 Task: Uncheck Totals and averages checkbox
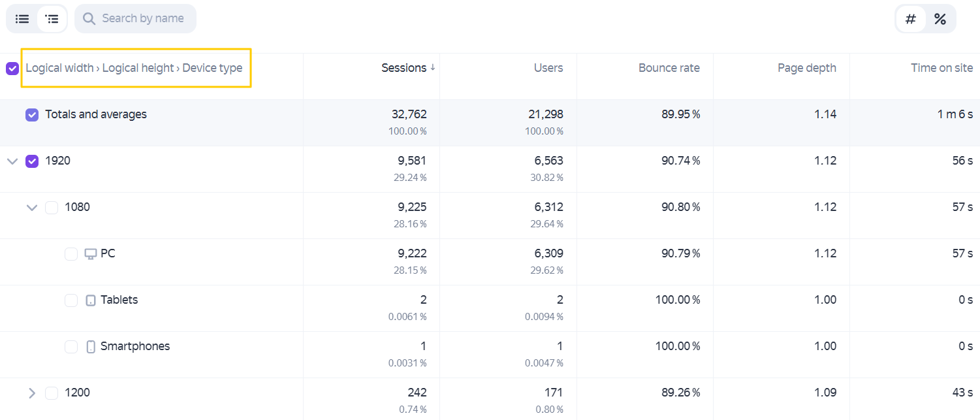click(x=32, y=115)
